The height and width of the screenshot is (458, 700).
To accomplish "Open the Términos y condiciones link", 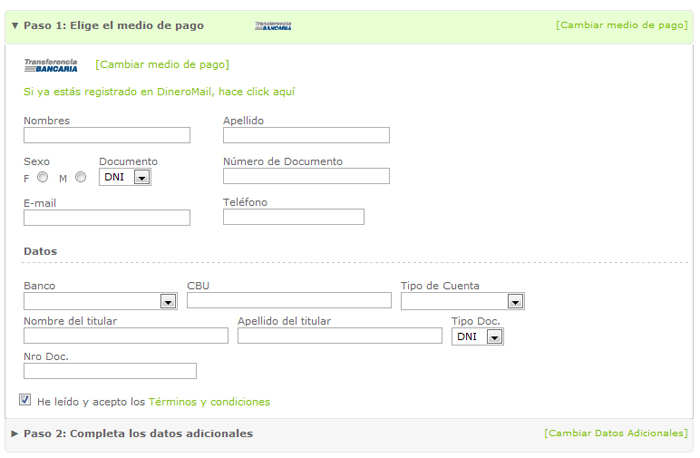I will pyautogui.click(x=209, y=402).
